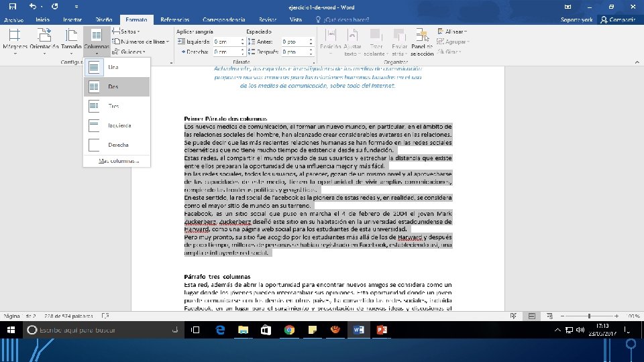Image resolution: width=644 pixels, height=362 pixels.
Task: Choose the Tres columns option
Action: point(117,106)
